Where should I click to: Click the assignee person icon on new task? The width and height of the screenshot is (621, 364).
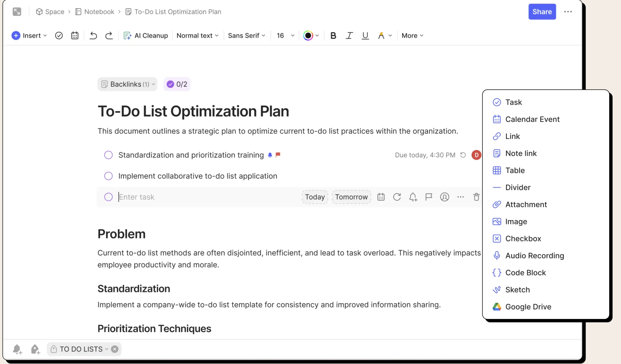[x=444, y=197]
